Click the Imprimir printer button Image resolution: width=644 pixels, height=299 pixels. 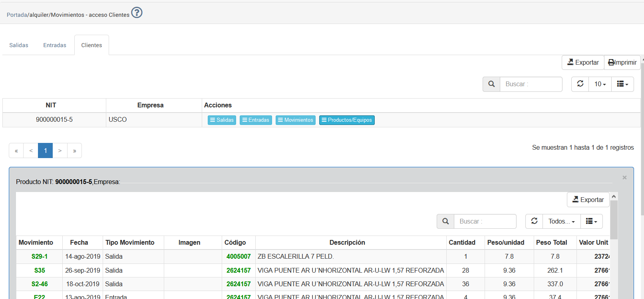622,63
